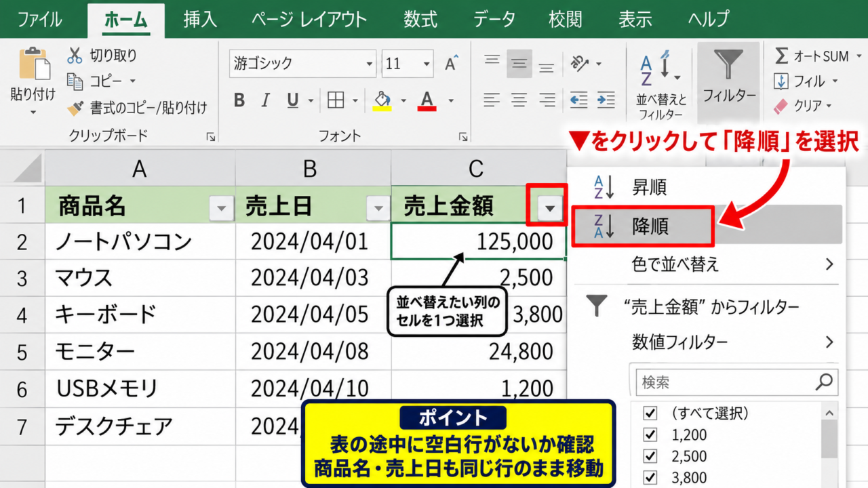Click the Format Painter (書式のコピー/貼り付け) brush
The width and height of the screenshot is (868, 488).
pyautogui.click(x=75, y=108)
